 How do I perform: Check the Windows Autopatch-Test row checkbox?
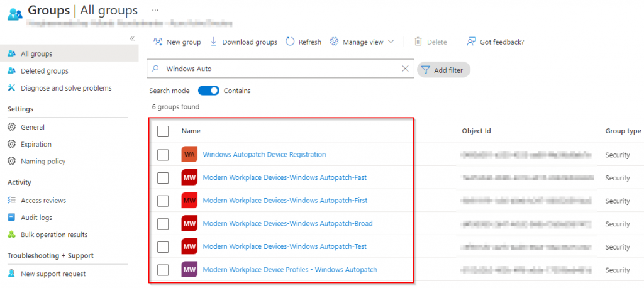[163, 247]
